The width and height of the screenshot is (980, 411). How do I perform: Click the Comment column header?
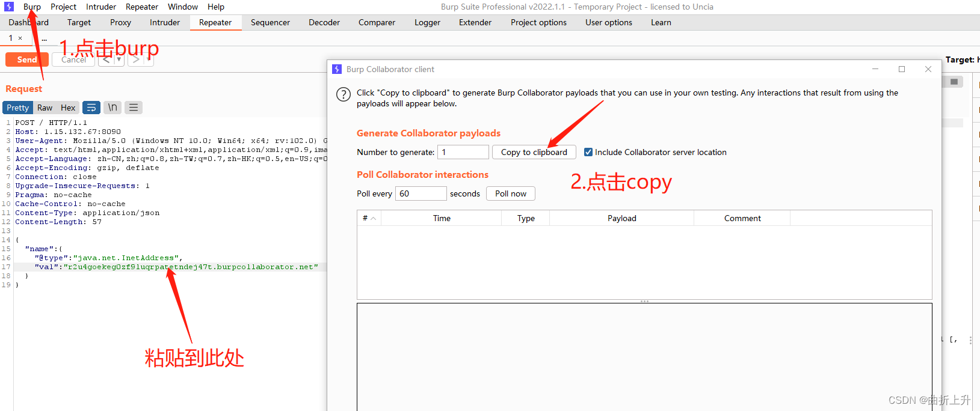coord(742,218)
